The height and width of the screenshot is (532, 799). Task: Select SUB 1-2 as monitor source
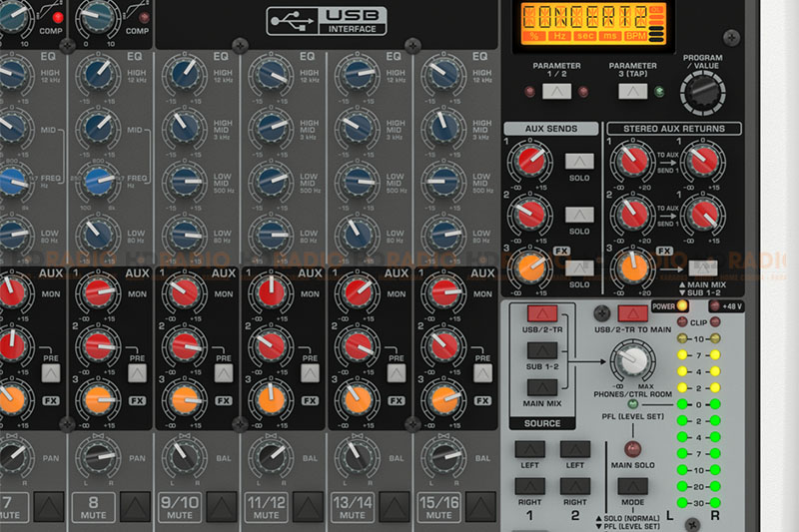pyautogui.click(x=541, y=350)
